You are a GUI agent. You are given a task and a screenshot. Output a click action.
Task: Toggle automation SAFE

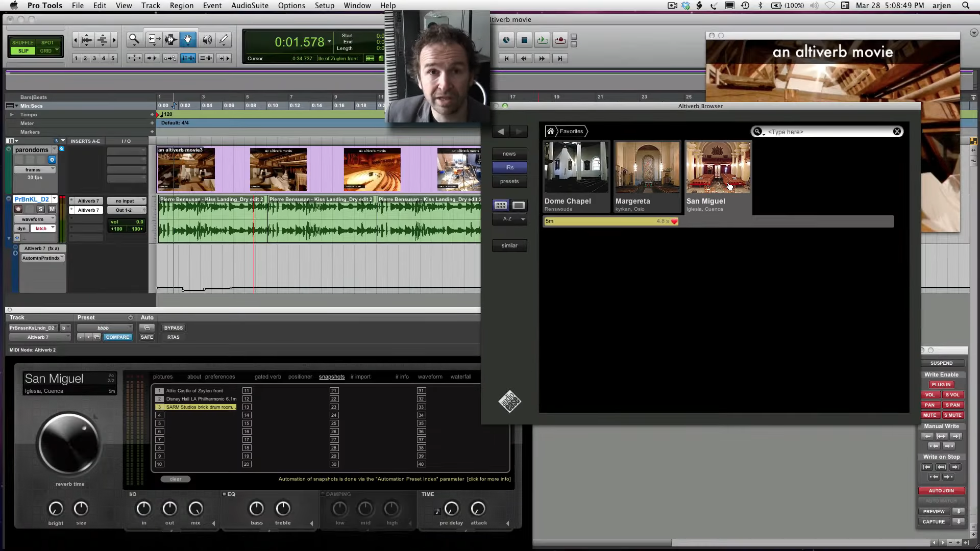147,337
